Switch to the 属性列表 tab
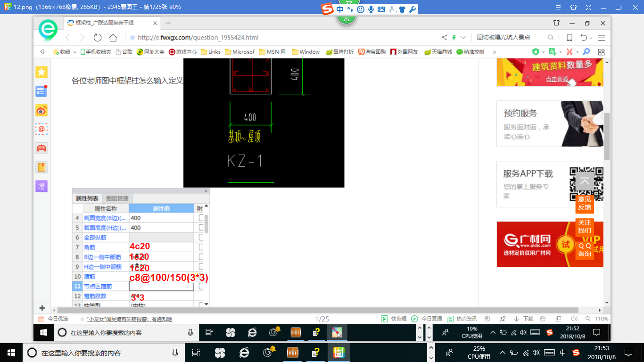 coord(87,198)
